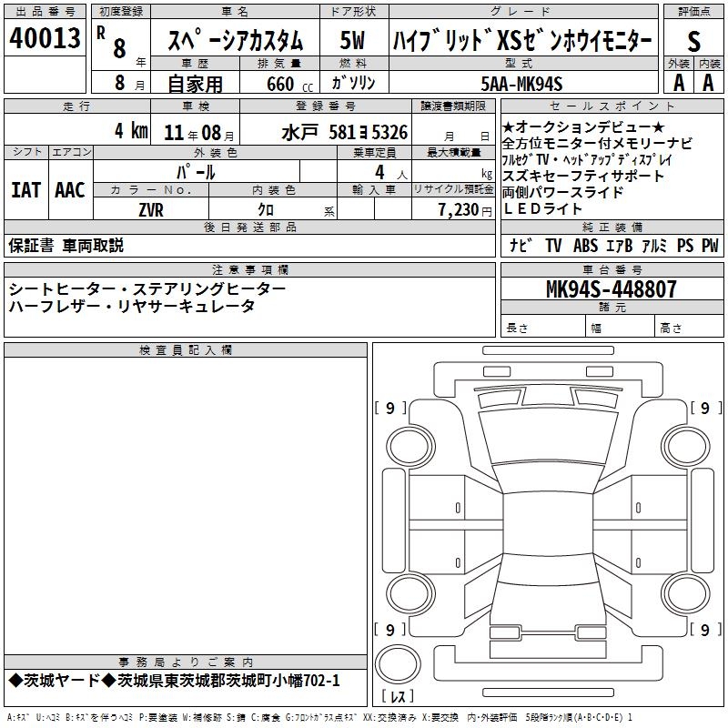Click the sales point ★オークションデビュー★
728x728 pixels.
point(583,126)
